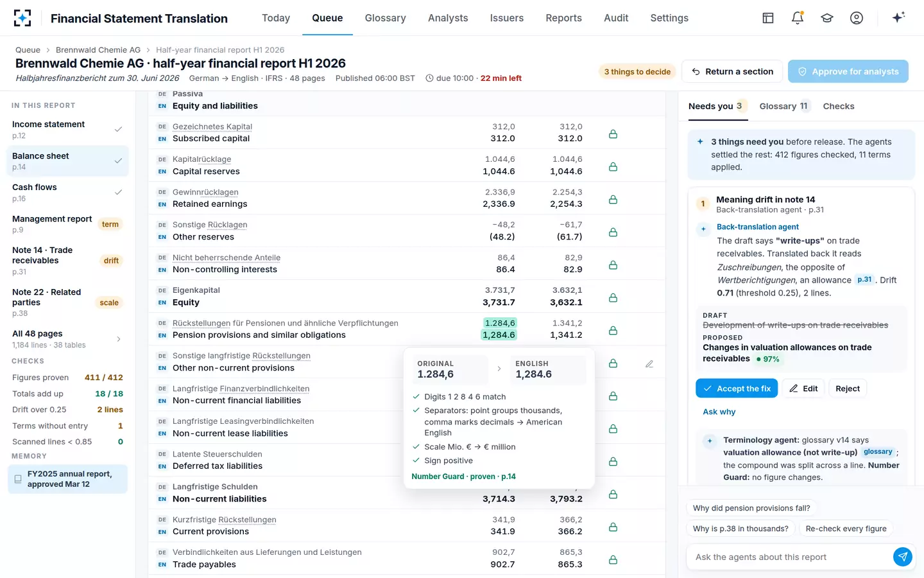Screen dimensions: 924x578
Task: Select Cash flows section
Action: [x=67, y=192]
